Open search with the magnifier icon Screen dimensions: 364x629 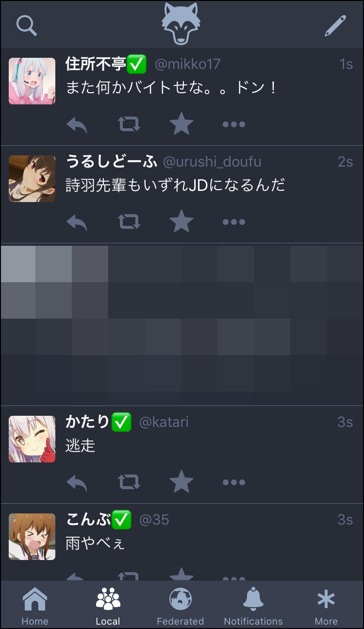pyautogui.click(x=27, y=26)
